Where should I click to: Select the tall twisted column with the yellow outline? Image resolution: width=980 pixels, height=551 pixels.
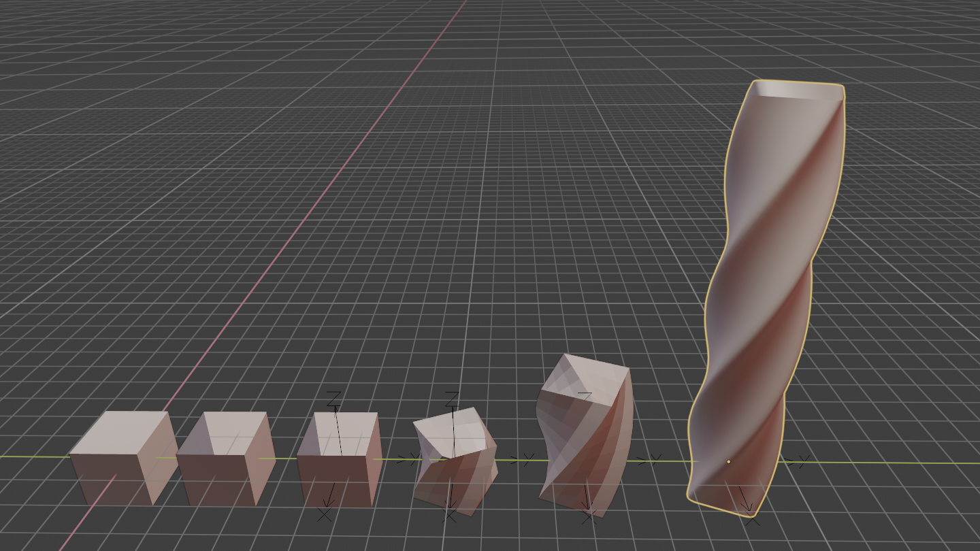coord(766,299)
